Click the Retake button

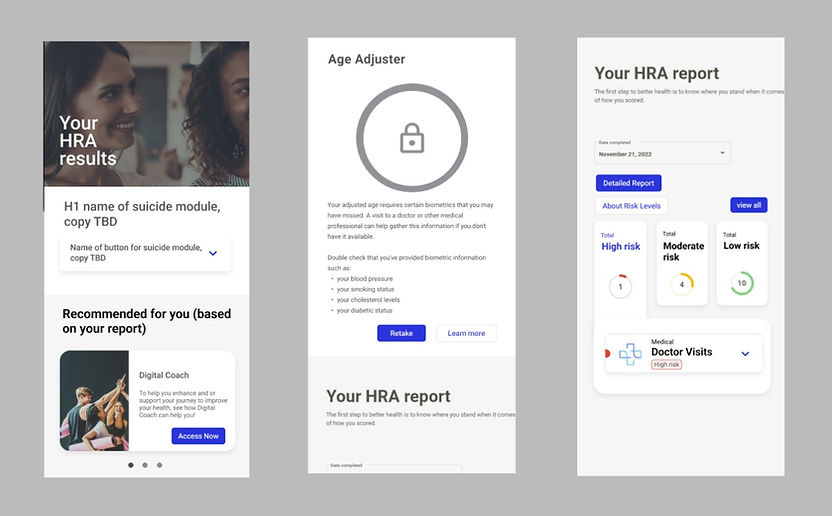(401, 333)
